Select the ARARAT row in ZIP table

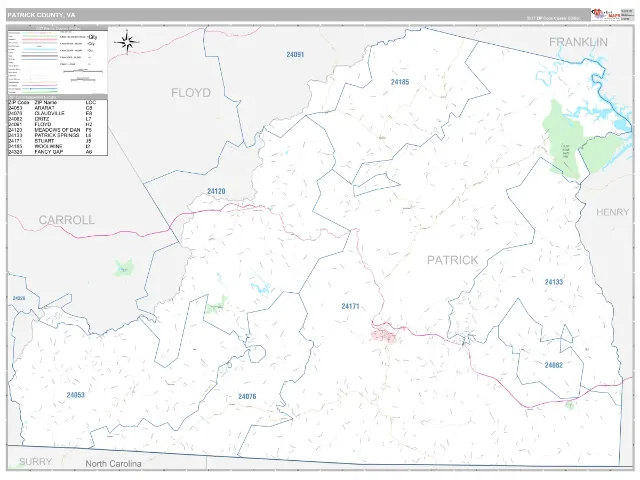click(x=57, y=108)
